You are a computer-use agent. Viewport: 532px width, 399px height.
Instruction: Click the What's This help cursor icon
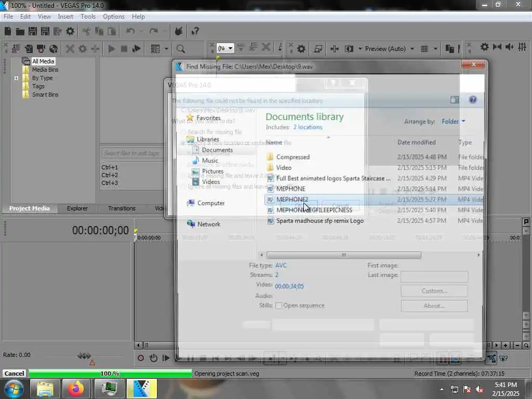195,32
